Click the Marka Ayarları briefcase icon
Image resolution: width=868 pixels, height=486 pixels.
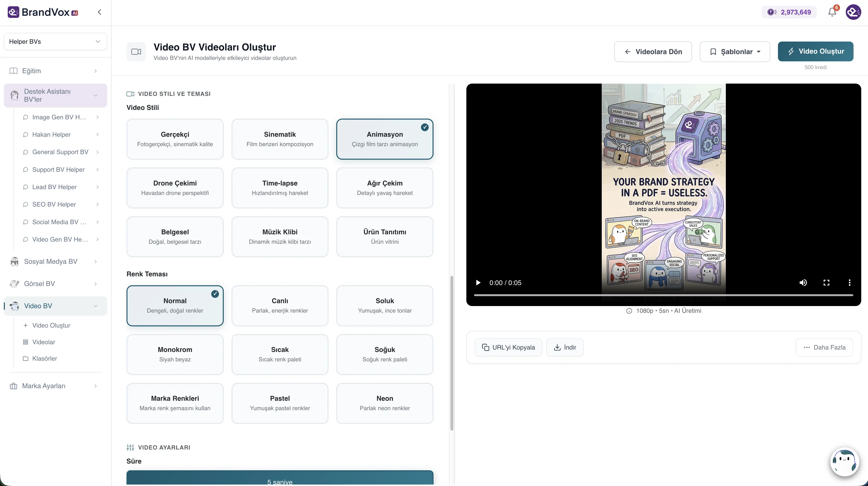pos(14,386)
